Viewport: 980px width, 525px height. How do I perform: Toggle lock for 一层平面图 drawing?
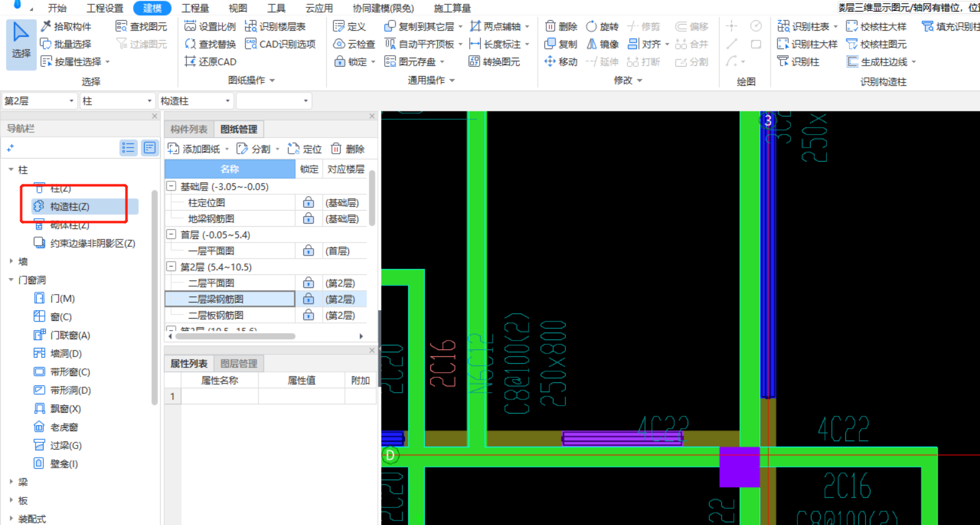tap(309, 251)
